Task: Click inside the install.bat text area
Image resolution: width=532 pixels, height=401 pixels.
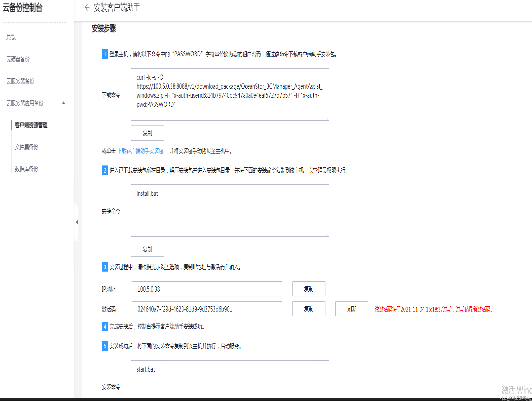Action: click(230, 211)
